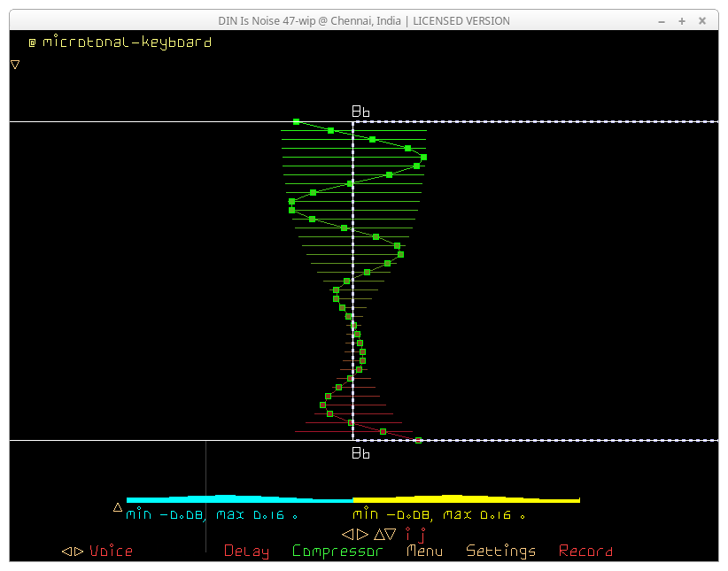Open the Menu

click(425, 552)
